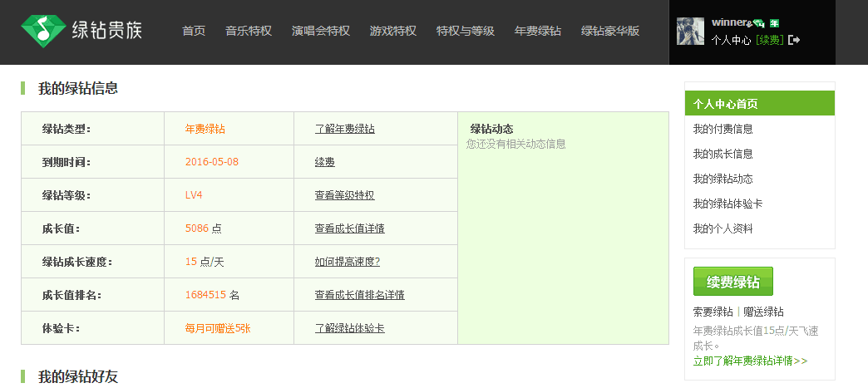The height and width of the screenshot is (388, 868).
Task: Open 我的绿钻体验卡 in sidebar
Action: 728,204
